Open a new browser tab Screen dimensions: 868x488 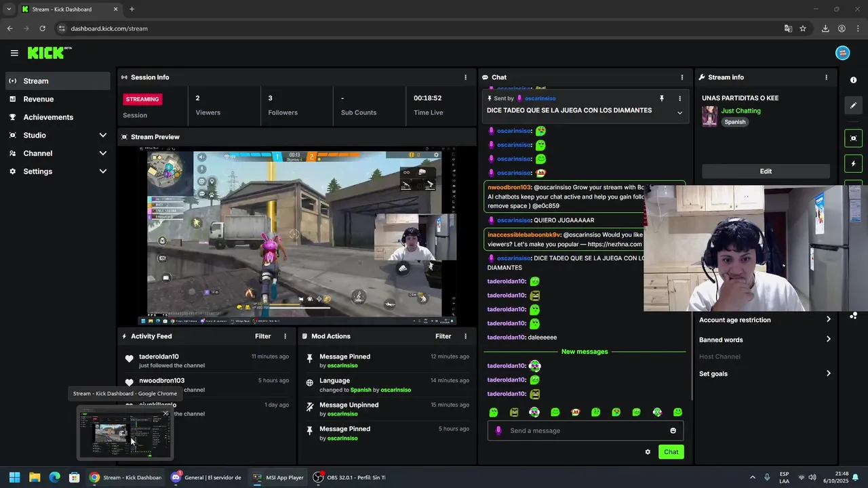[x=132, y=9]
